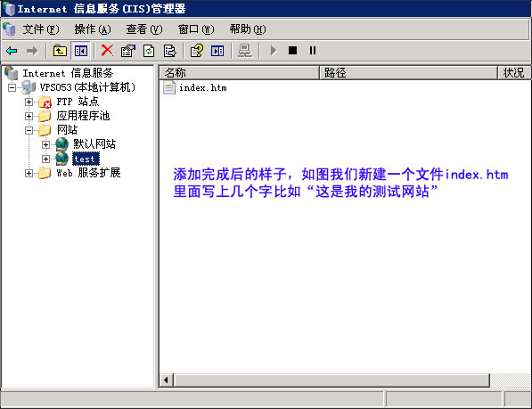Collapse the VPS053 (本地计算机) node
The width and height of the screenshot is (532, 409).
[x=12, y=88]
